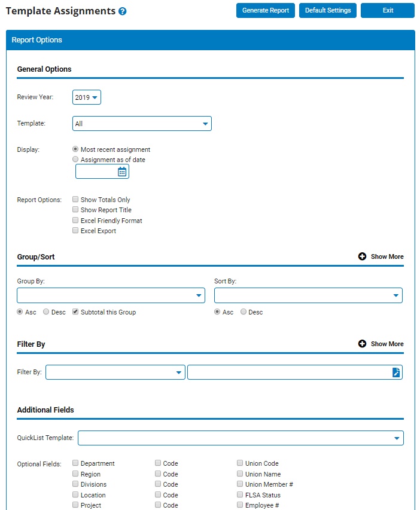The image size is (420, 510).
Task: Uncheck Subtotal this Group
Action: point(75,312)
